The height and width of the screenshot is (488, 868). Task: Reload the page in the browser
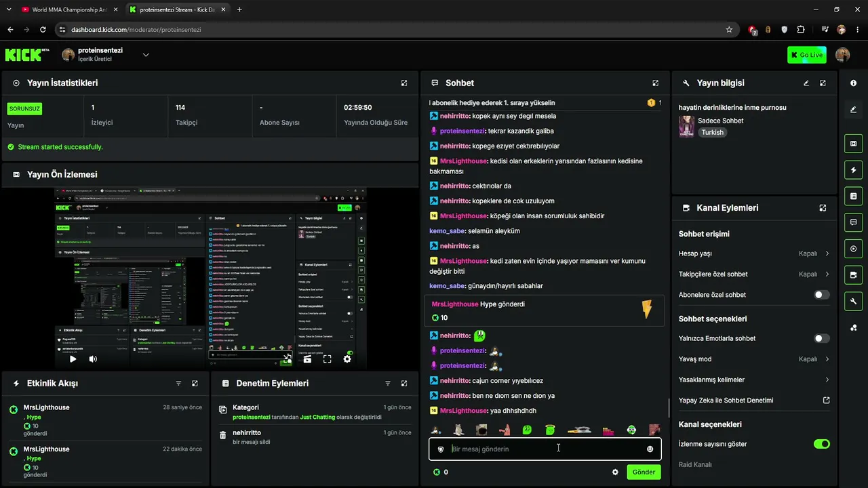[x=43, y=30]
